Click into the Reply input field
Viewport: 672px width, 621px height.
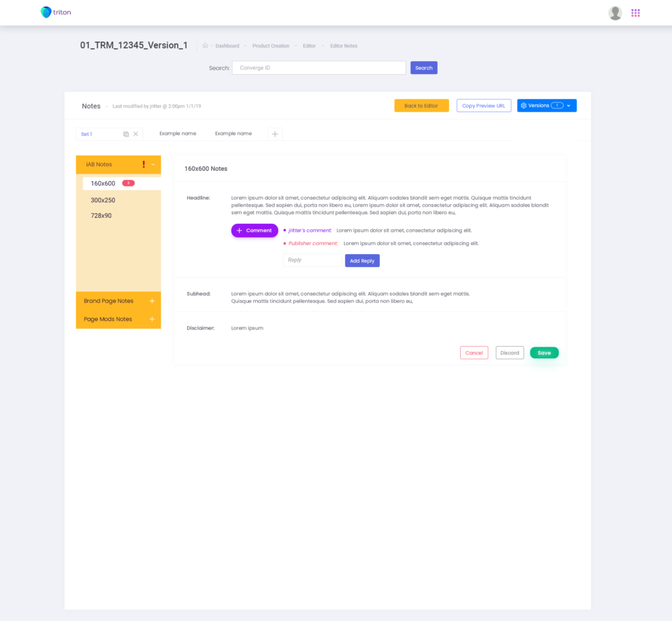pos(312,260)
